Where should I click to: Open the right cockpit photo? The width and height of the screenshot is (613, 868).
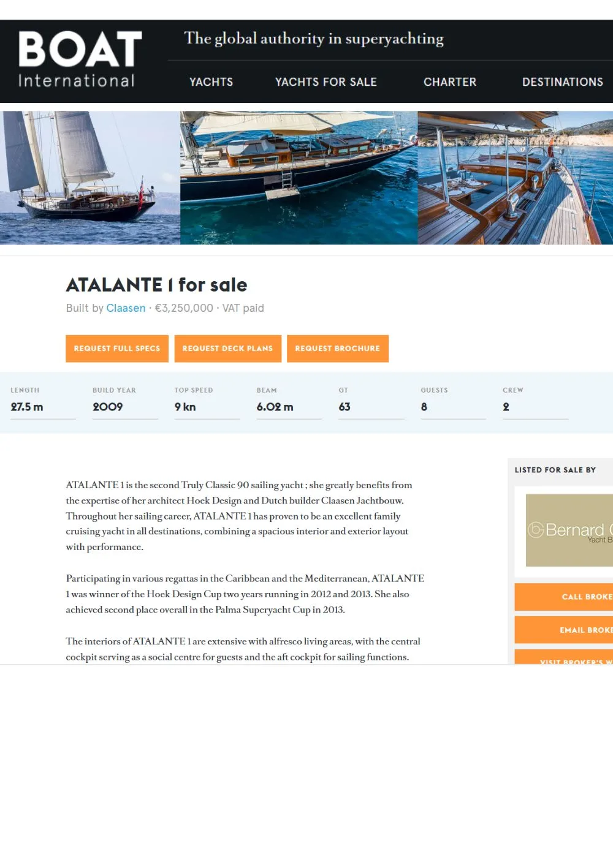[x=515, y=176]
